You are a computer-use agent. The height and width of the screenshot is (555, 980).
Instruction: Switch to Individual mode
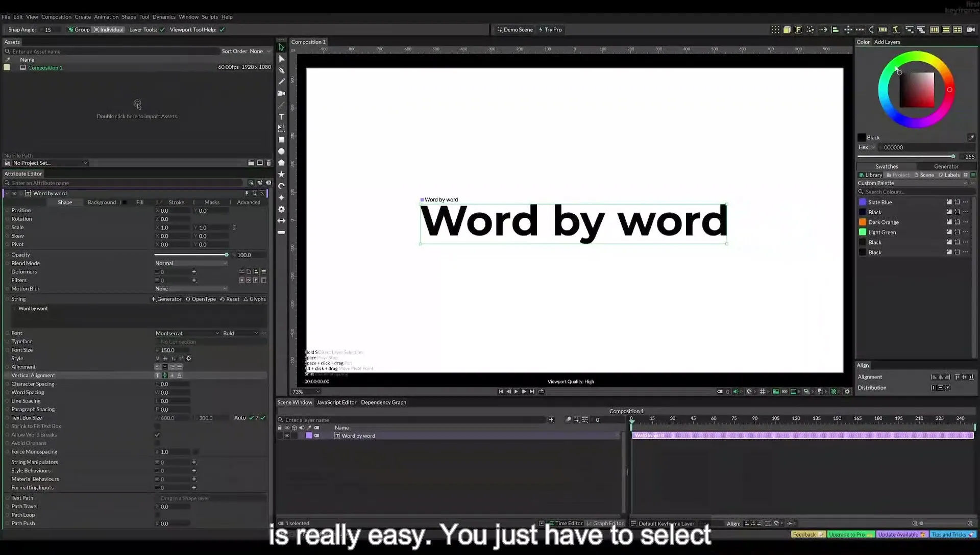[x=108, y=30]
